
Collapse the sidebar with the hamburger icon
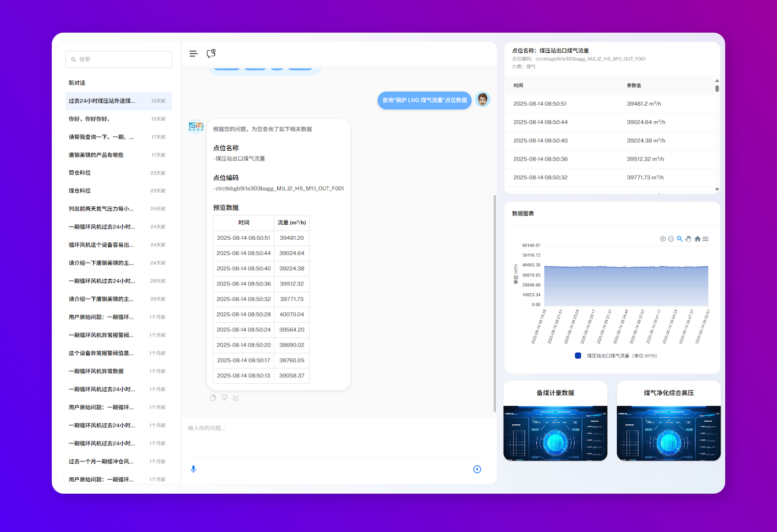coord(193,53)
